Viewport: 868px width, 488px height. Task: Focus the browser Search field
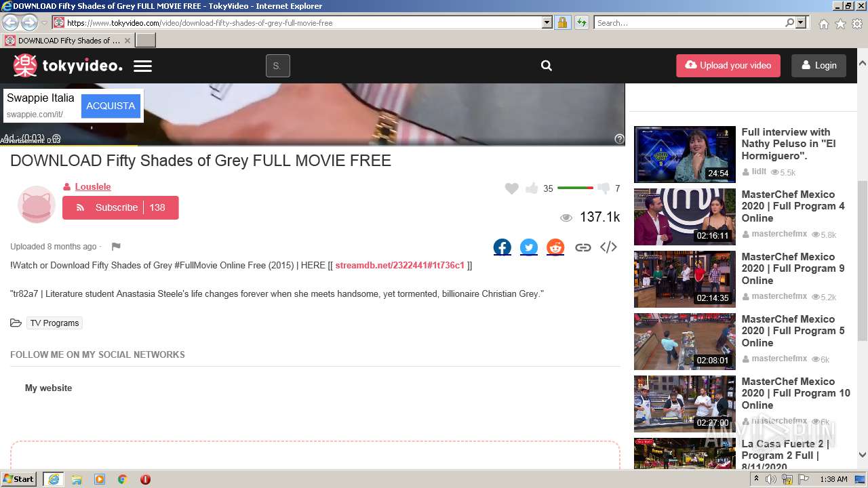coord(688,23)
